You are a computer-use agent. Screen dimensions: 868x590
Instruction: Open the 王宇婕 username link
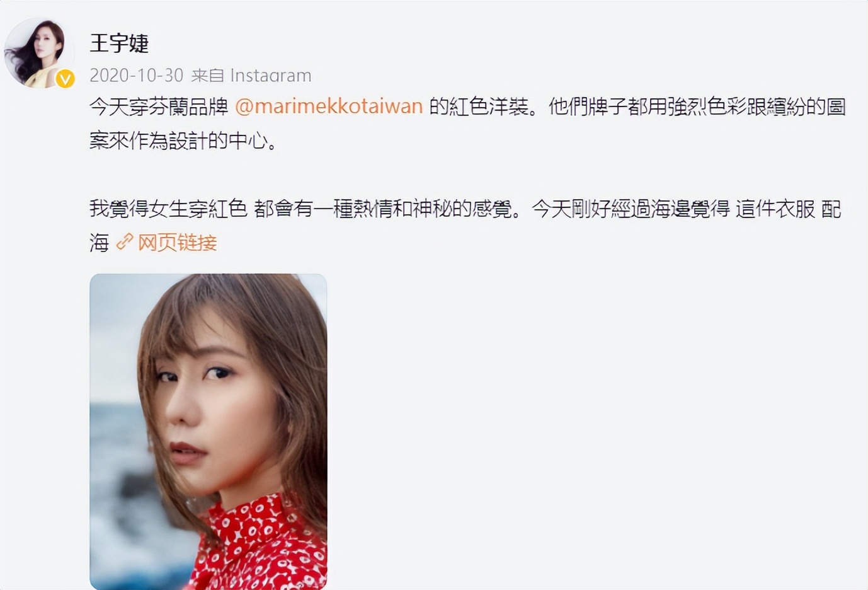(119, 43)
